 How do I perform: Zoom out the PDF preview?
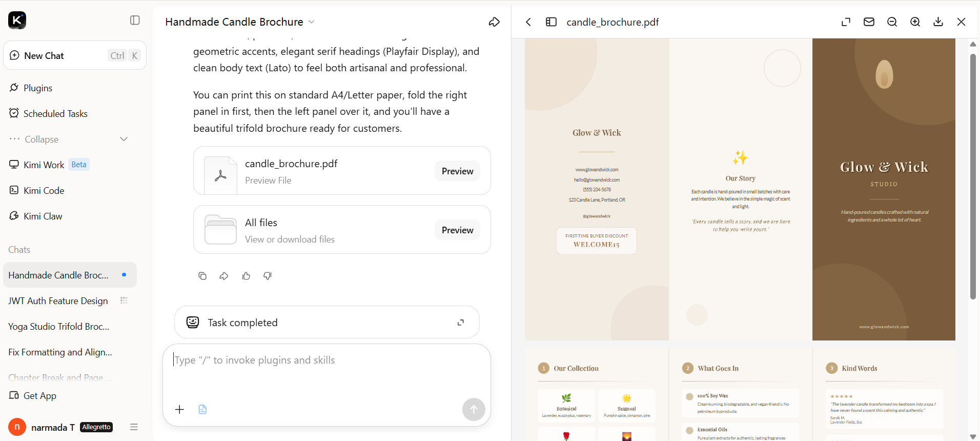click(x=892, y=22)
